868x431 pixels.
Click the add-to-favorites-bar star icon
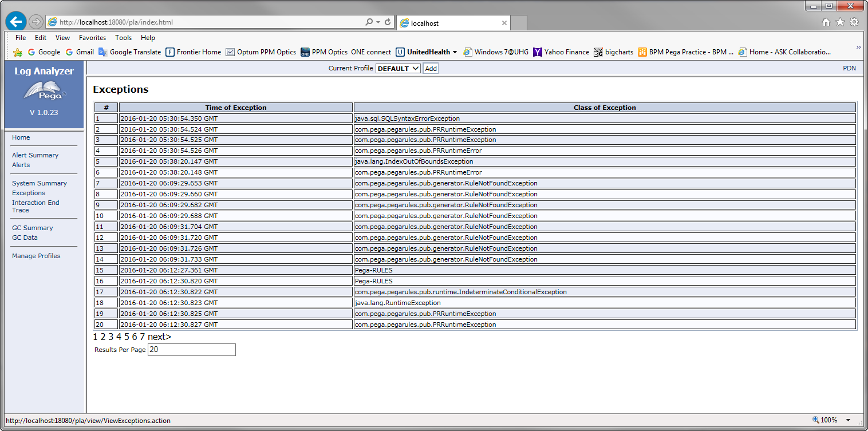[18, 52]
